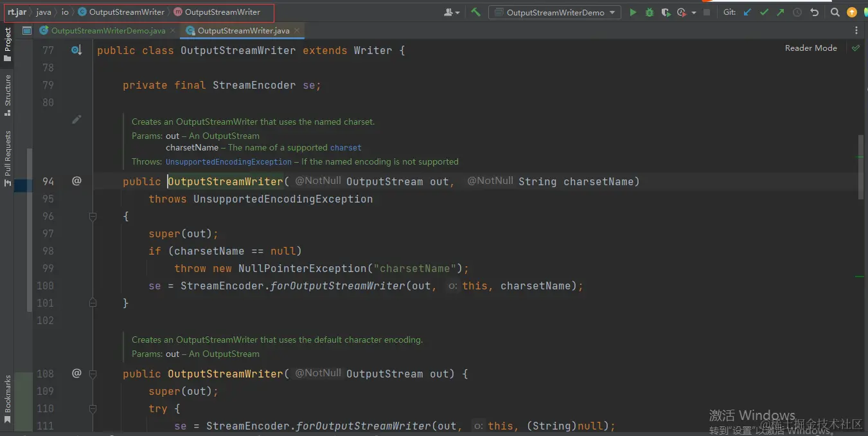Click the implemented marker icon on line 77
The height and width of the screenshot is (436, 868).
pos(76,50)
